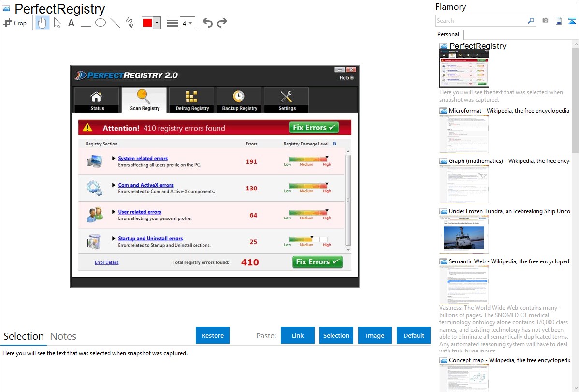Image resolution: width=579 pixels, height=392 pixels.
Task: Select the hand pan tool
Action: tap(43, 23)
